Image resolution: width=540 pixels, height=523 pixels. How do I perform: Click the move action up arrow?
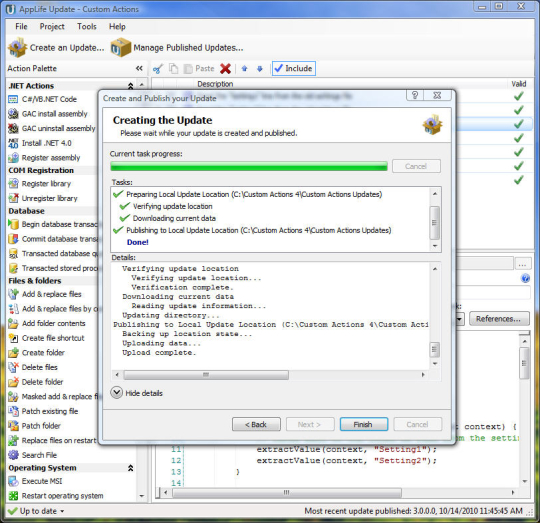tap(245, 69)
